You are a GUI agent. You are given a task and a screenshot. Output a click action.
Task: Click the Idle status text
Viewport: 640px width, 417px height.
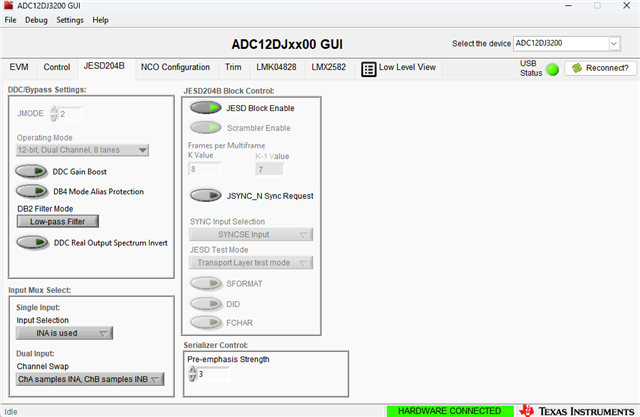coord(11,412)
